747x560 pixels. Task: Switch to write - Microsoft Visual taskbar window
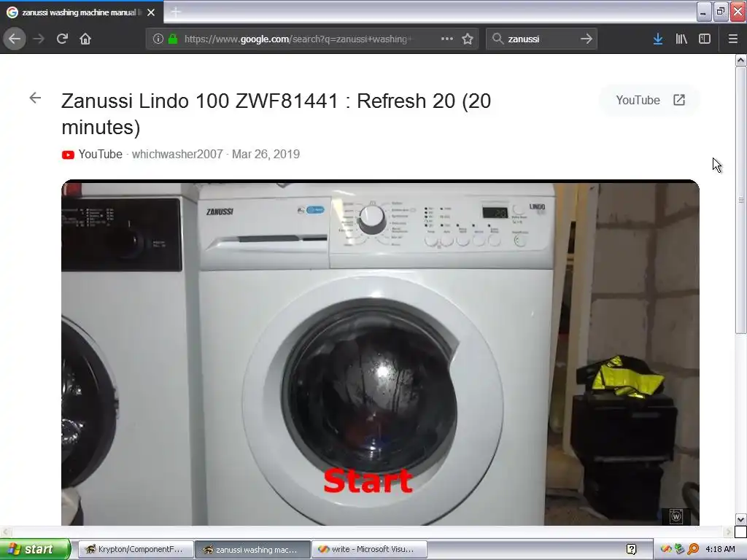click(x=369, y=549)
